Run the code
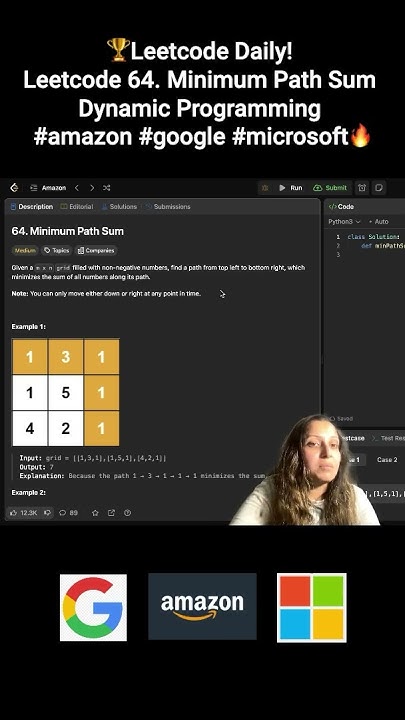The image size is (405, 720). [291, 188]
